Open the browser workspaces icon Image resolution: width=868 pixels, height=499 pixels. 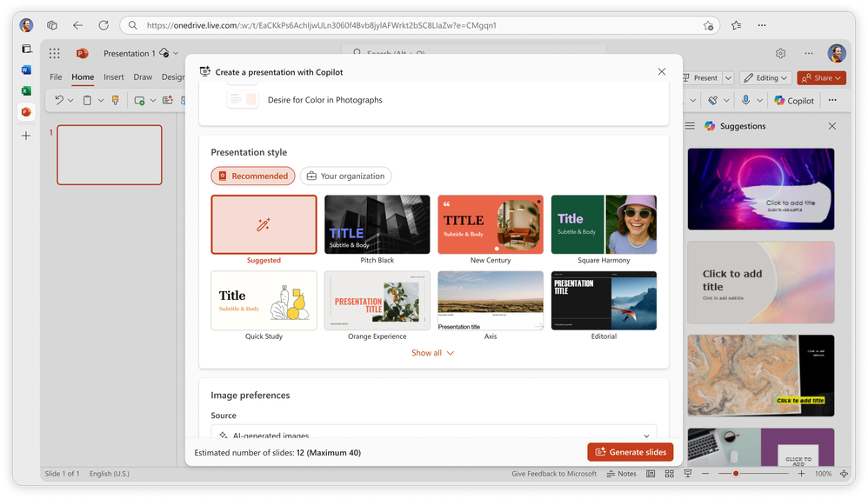[52, 25]
